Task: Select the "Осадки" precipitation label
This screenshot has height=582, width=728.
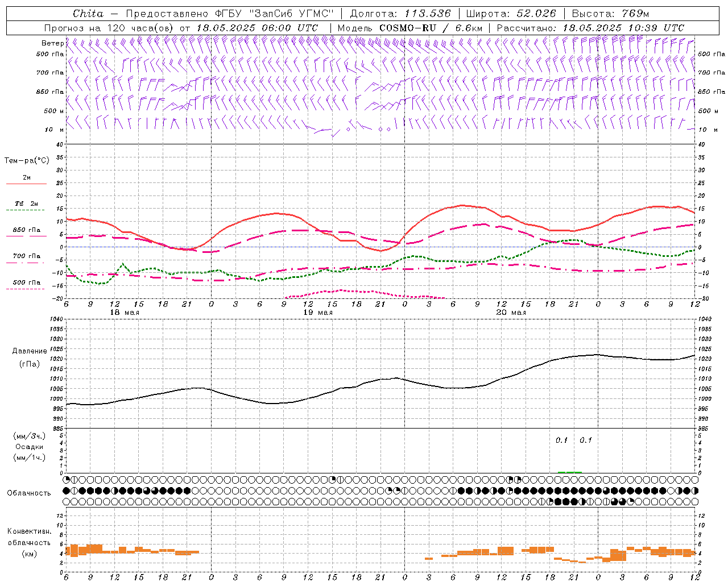Action: pos(29,447)
